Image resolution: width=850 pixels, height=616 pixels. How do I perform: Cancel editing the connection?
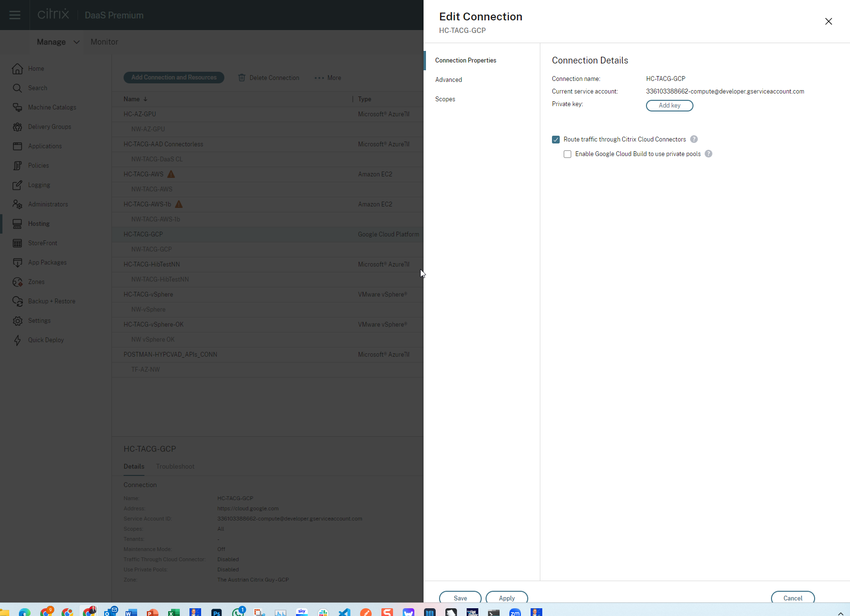pyautogui.click(x=793, y=598)
